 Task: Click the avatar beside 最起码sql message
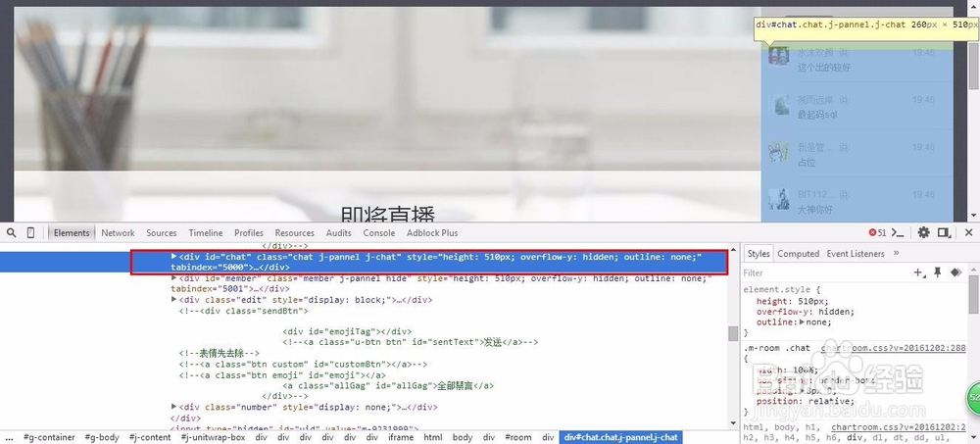pos(778,105)
